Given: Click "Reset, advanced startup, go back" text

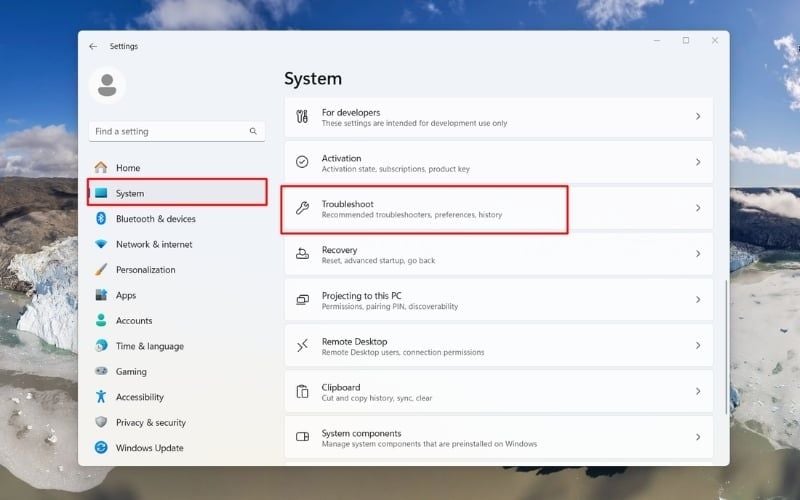Looking at the screenshot, I should [x=378, y=261].
